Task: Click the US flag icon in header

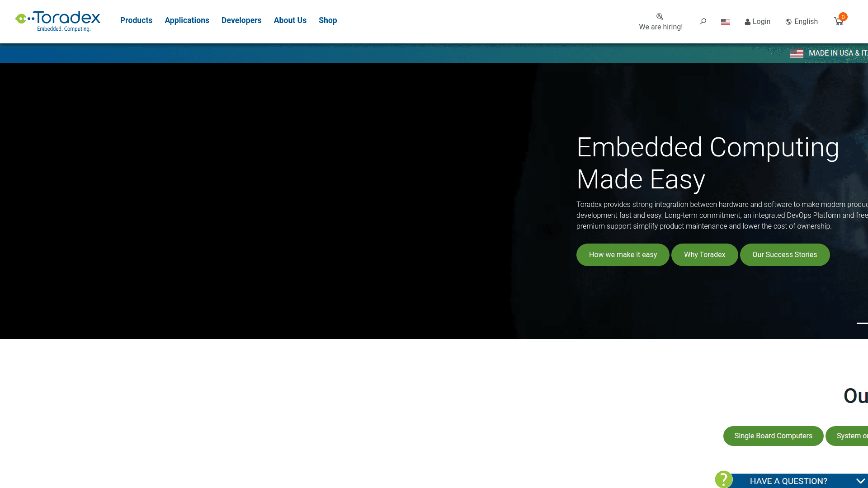Action: [x=726, y=21]
